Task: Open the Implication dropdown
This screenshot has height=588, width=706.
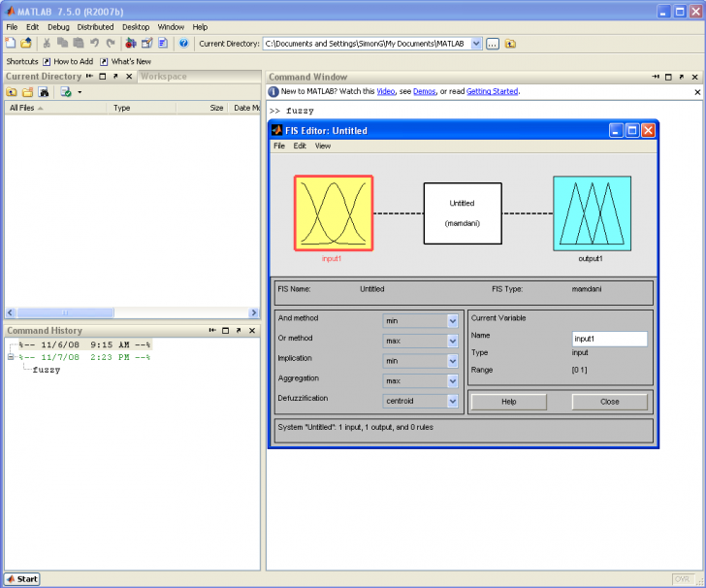Action: 453,361
